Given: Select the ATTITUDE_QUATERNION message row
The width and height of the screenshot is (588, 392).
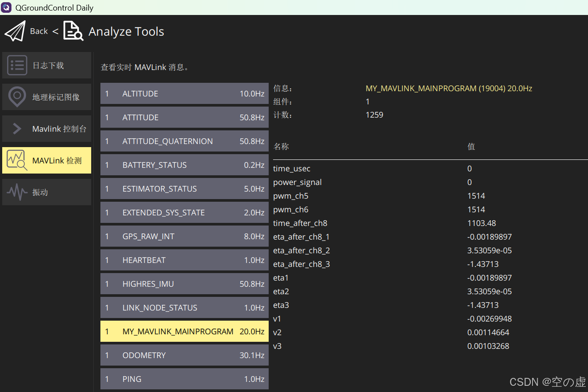Looking at the screenshot, I should point(184,141).
